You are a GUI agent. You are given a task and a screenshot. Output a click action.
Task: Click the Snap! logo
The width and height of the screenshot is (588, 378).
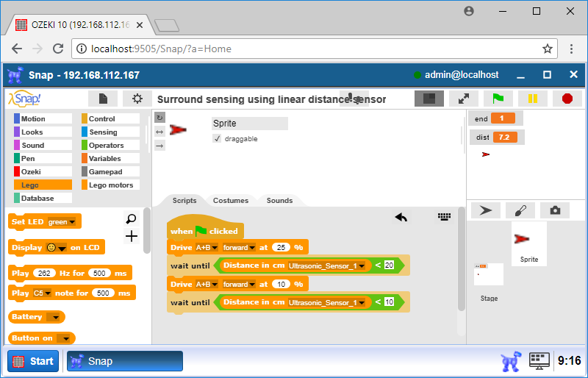tap(24, 99)
